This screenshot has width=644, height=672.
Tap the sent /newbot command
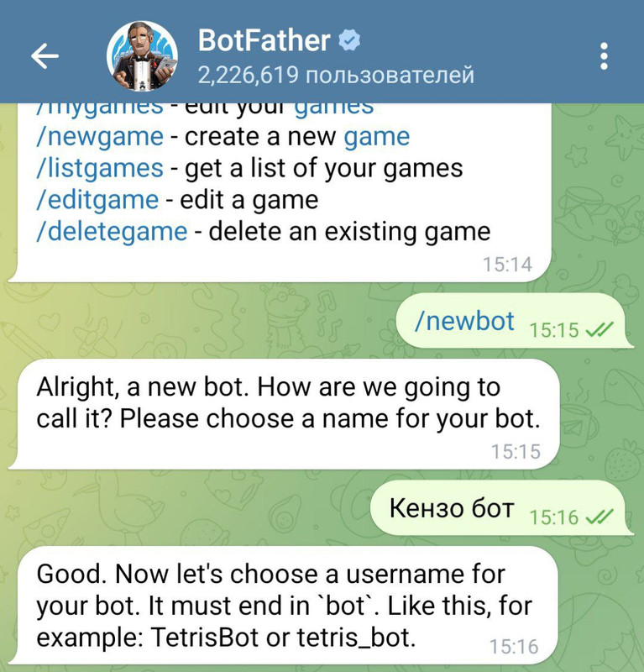coord(464,321)
